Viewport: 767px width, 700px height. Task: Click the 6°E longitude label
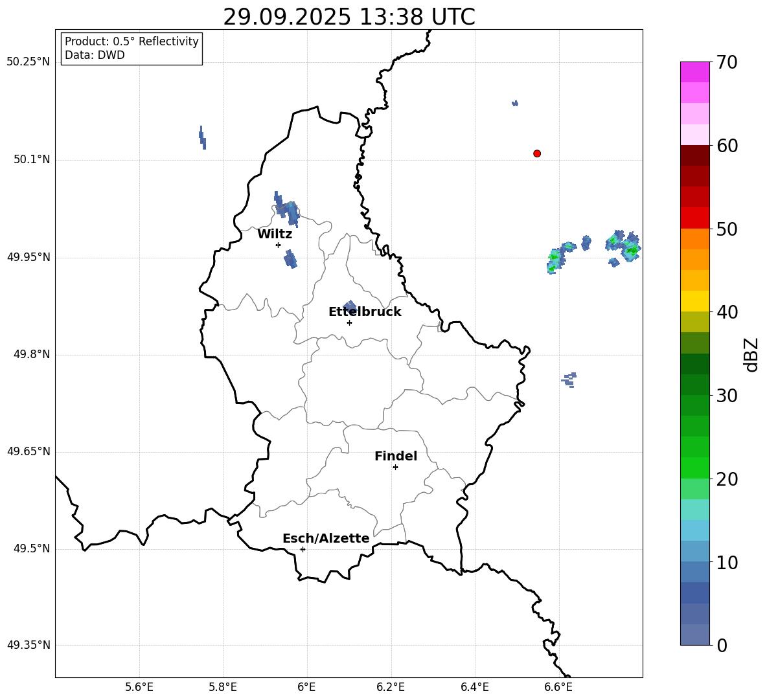pos(306,687)
